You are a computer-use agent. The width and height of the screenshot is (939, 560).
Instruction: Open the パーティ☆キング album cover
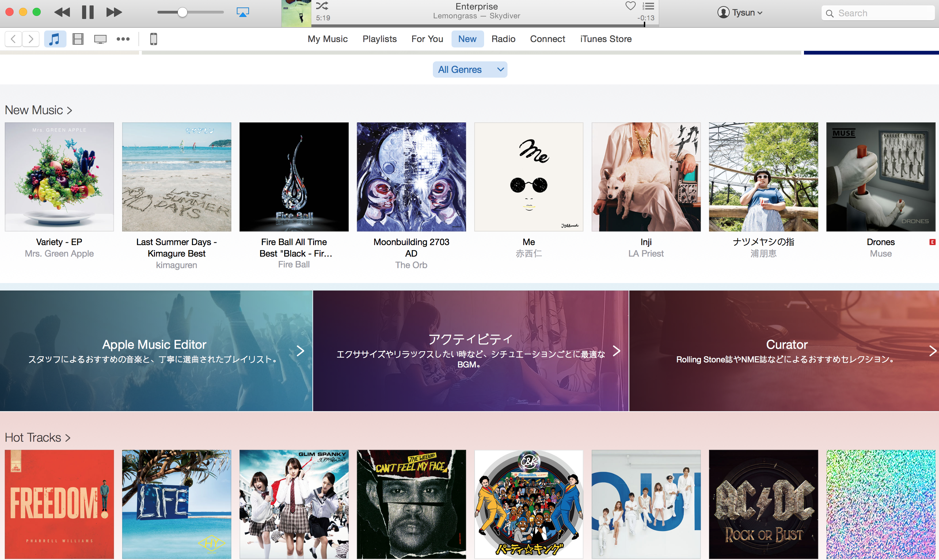(x=529, y=504)
